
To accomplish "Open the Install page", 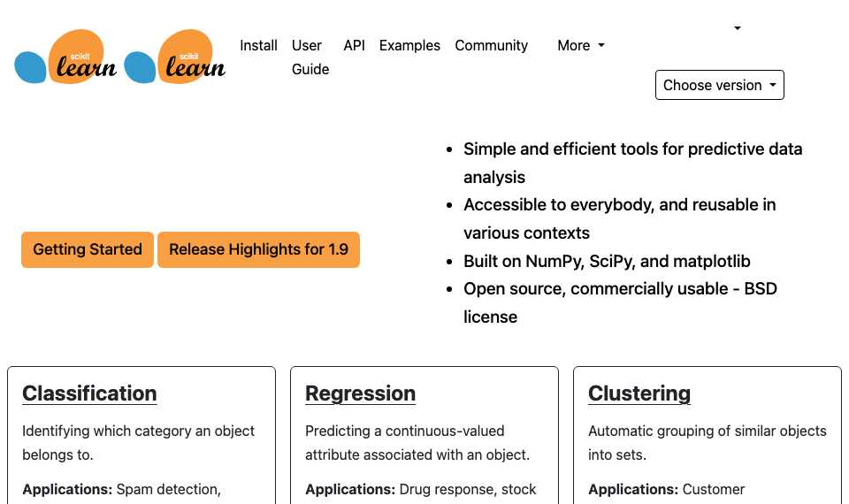I will 258,45.
